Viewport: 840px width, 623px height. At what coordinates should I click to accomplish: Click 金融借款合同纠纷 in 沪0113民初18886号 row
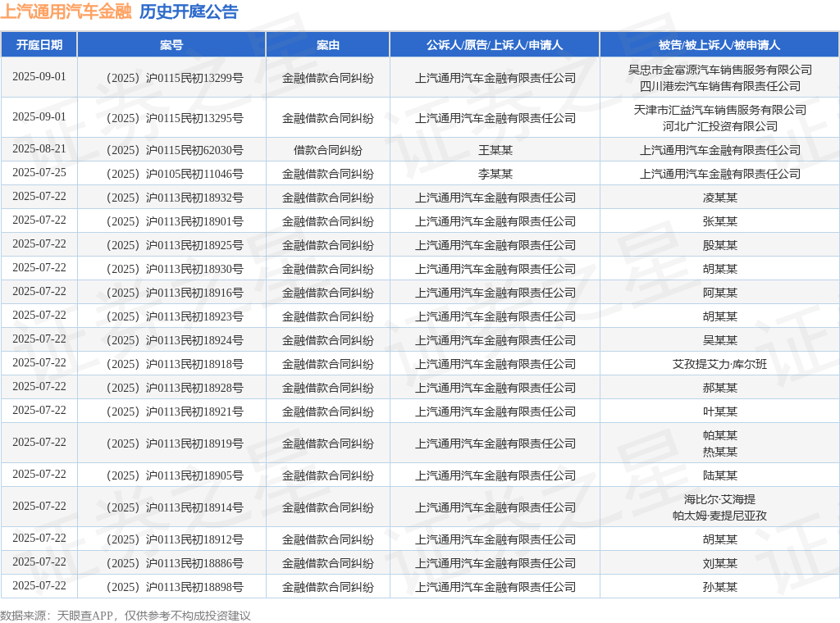[x=328, y=563]
